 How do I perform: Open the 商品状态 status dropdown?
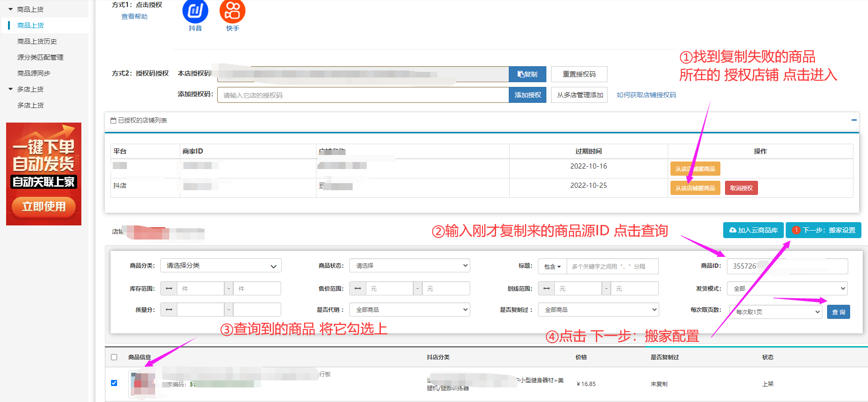[410, 266]
